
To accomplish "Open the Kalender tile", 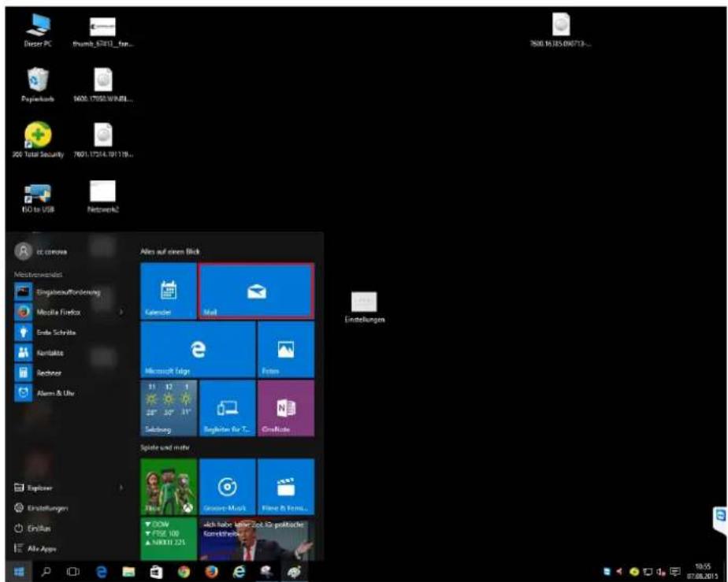I will (169, 291).
